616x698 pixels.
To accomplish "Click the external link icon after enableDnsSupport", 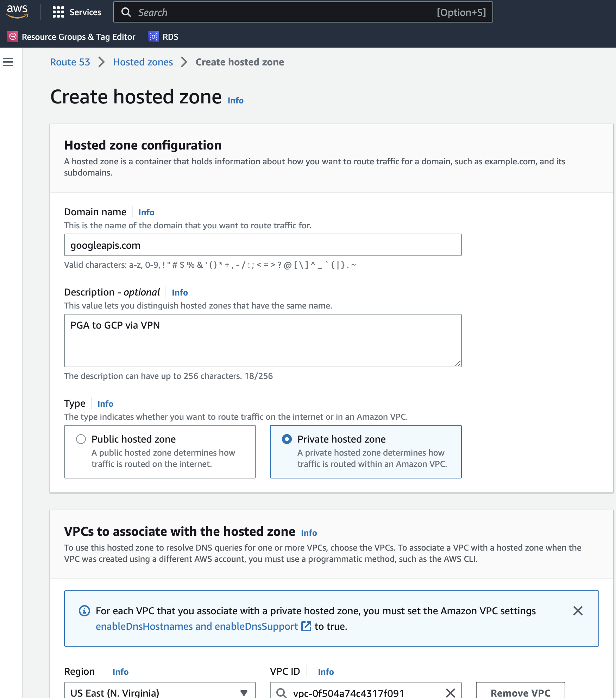I will pos(306,626).
